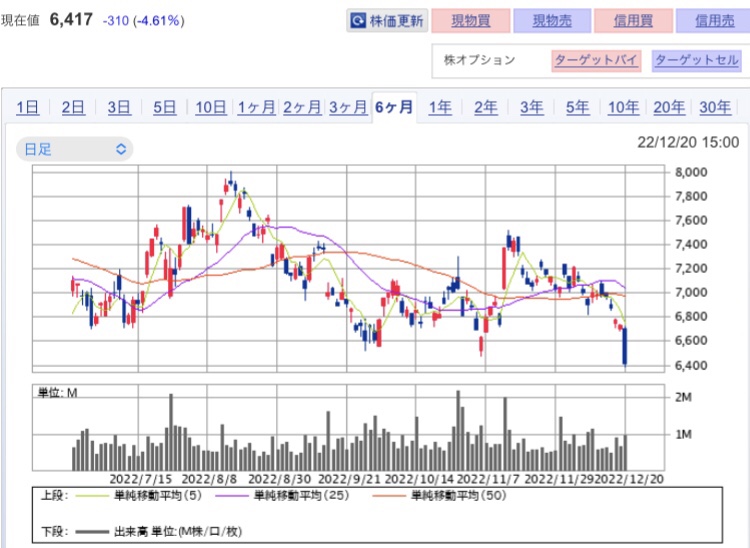Click the 8,000 price axis label
Viewport: 750px width, 548px height.
coord(691,172)
